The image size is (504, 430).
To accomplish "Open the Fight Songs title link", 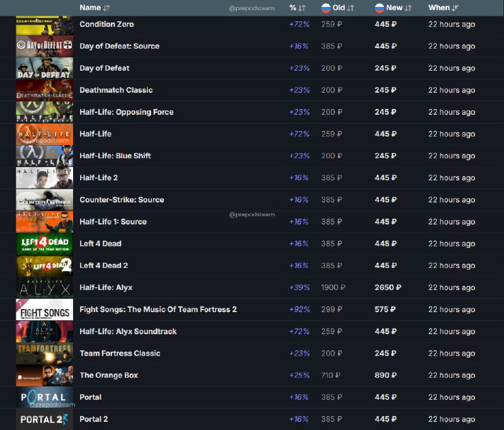I will click(158, 310).
